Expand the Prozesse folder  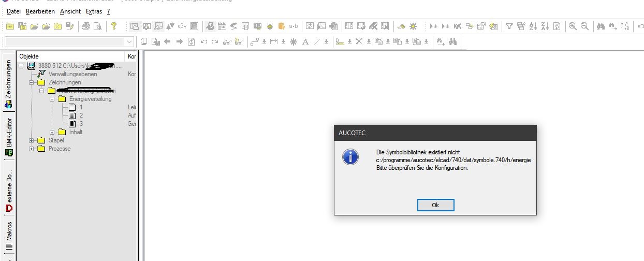click(32, 149)
